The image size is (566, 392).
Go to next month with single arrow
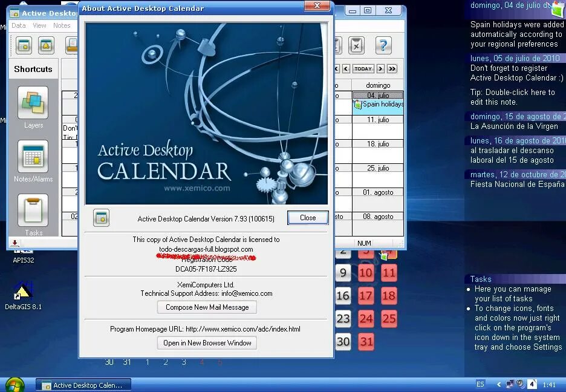click(380, 68)
